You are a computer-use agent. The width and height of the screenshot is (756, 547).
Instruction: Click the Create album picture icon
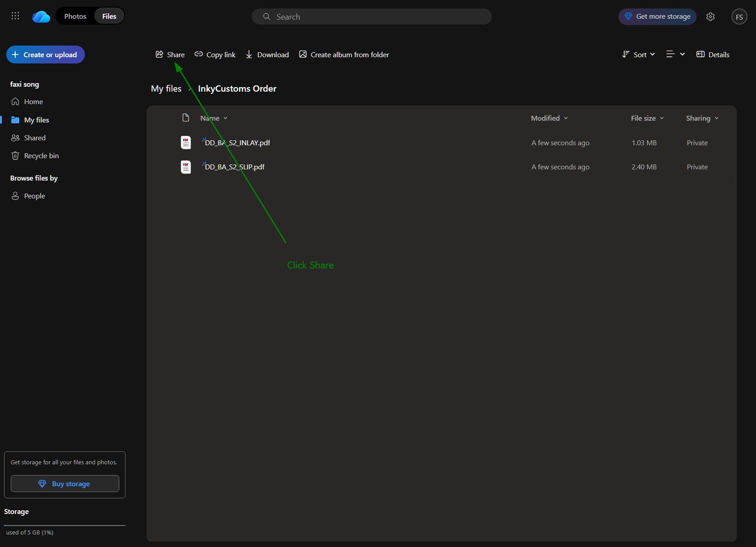pyautogui.click(x=303, y=54)
